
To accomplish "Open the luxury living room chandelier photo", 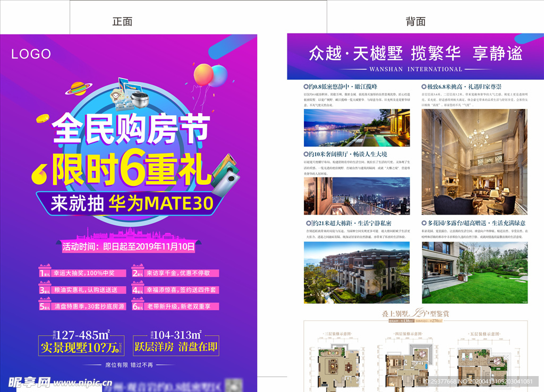I will point(474,162).
